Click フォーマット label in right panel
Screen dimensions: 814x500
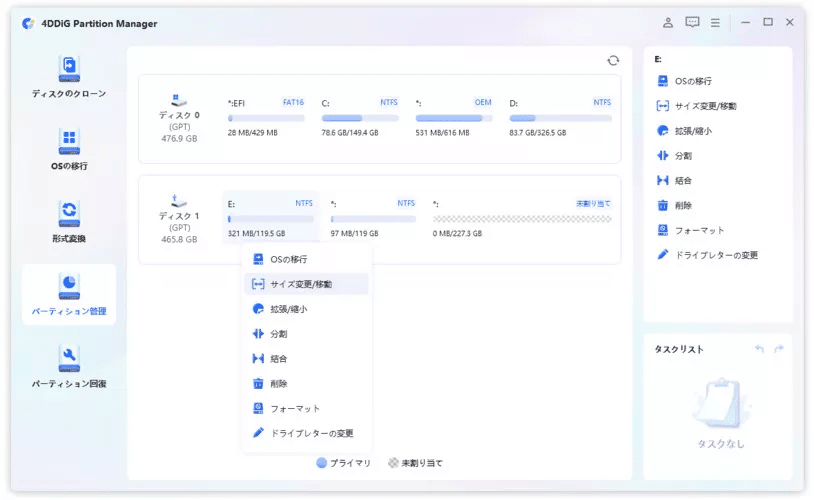click(x=699, y=231)
